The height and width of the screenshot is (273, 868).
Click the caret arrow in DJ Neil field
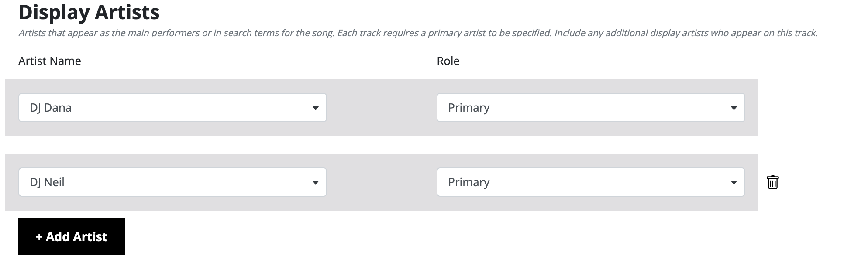[x=315, y=183]
